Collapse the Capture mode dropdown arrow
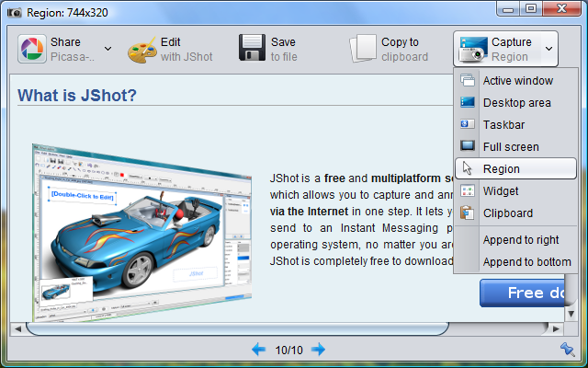Image resolution: width=588 pixels, height=368 pixels. pyautogui.click(x=549, y=49)
